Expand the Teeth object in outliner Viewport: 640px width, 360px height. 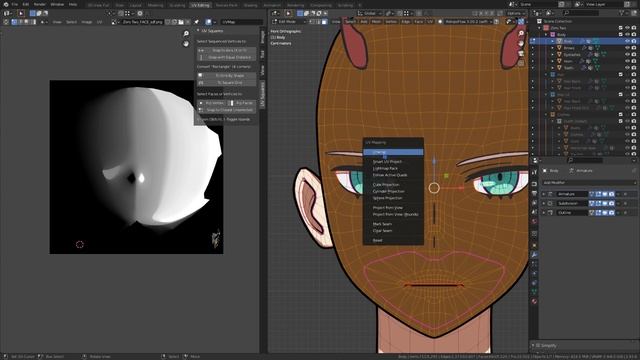pyautogui.click(x=553, y=68)
